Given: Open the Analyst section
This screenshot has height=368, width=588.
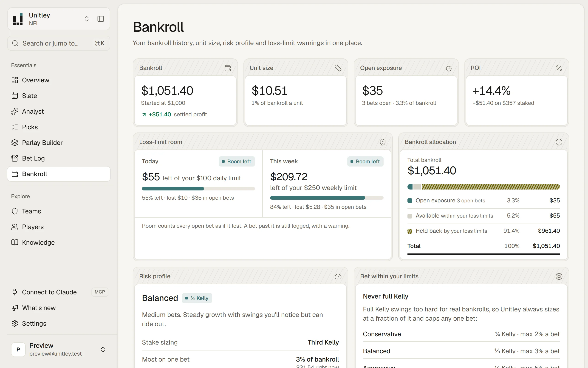Looking at the screenshot, I should pyautogui.click(x=59, y=111).
